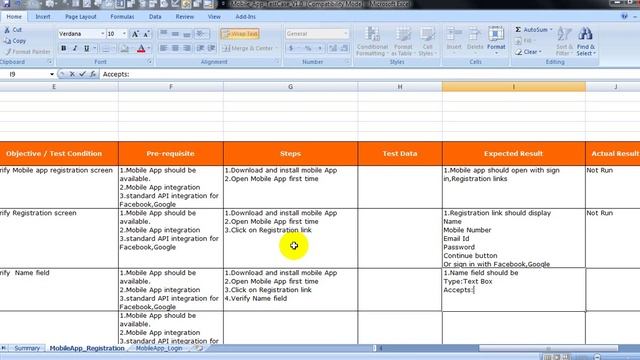640x360 pixels.
Task: Click the AutoSum sigma icon
Action: click(x=518, y=30)
